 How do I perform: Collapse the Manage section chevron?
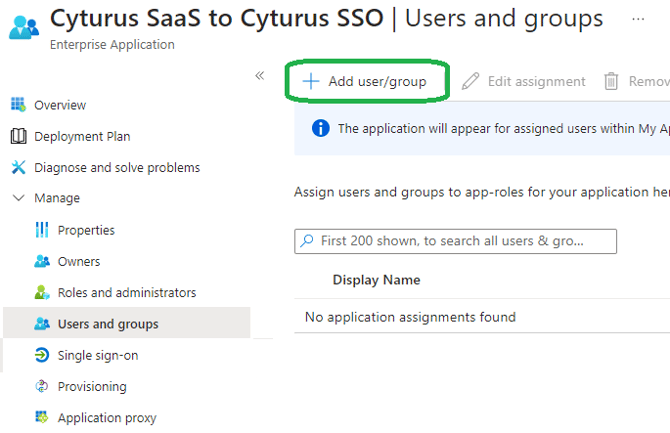[17, 198]
